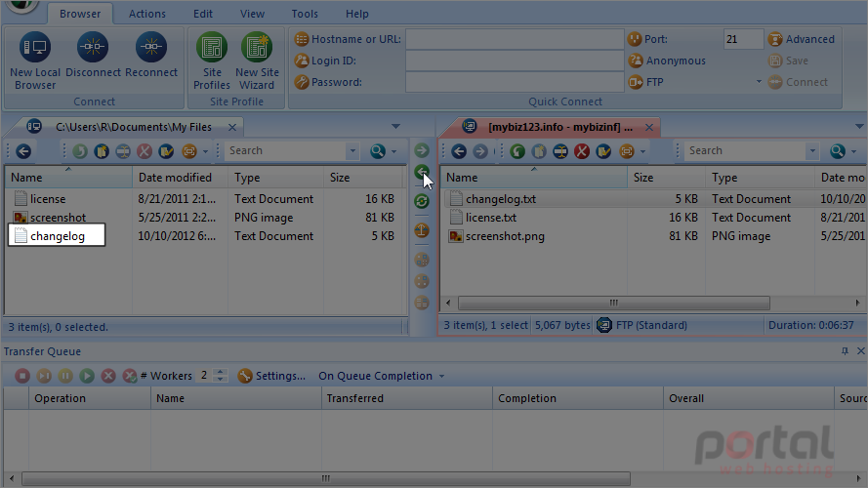This screenshot has height=488, width=868.
Task: Rename selected file in local pane
Action: point(123,151)
